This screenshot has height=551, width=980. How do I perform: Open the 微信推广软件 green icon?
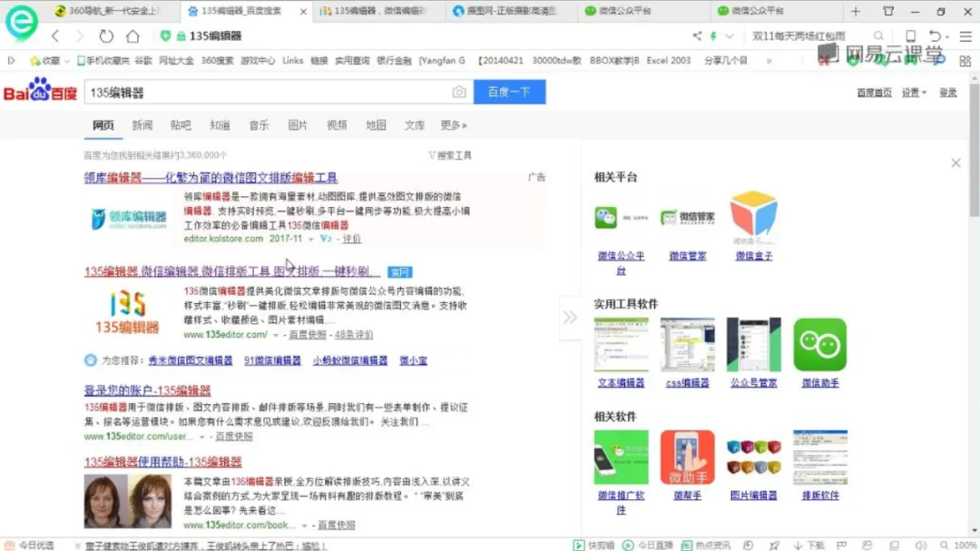coord(621,458)
